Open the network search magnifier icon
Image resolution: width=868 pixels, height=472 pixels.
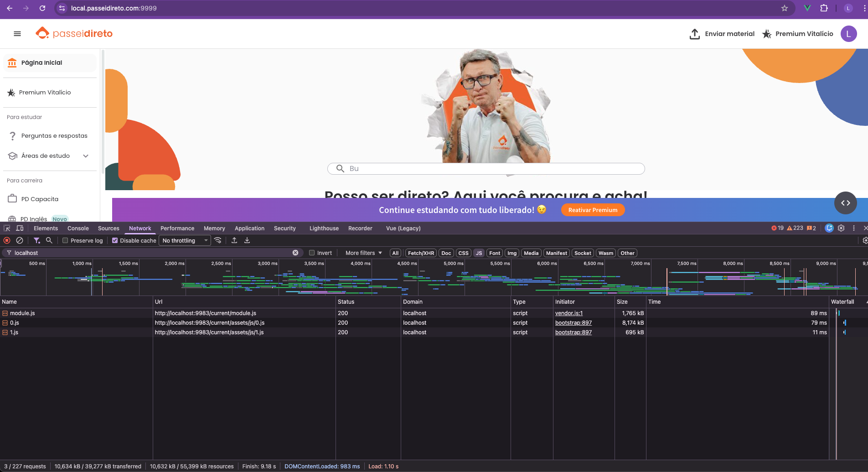click(x=49, y=240)
